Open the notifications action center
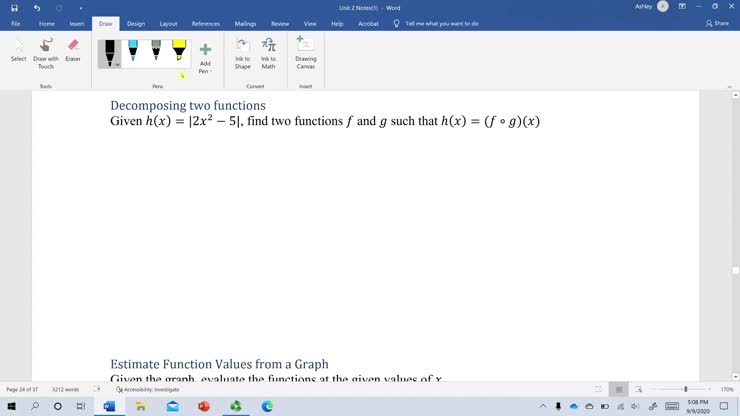The width and height of the screenshot is (740, 416). (x=724, y=406)
